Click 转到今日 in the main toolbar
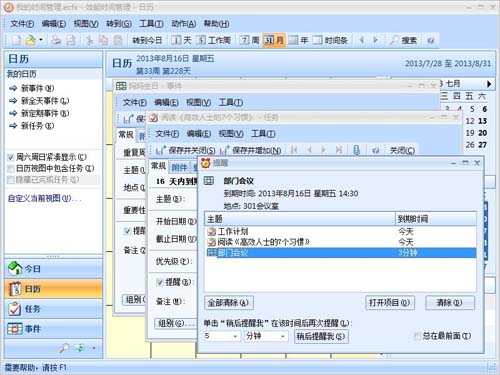 coord(147,41)
